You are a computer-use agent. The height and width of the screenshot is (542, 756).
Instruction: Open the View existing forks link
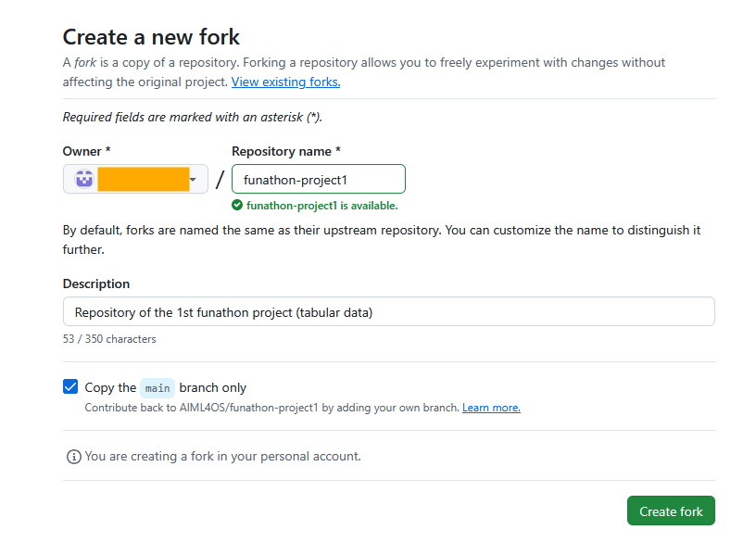click(x=285, y=82)
